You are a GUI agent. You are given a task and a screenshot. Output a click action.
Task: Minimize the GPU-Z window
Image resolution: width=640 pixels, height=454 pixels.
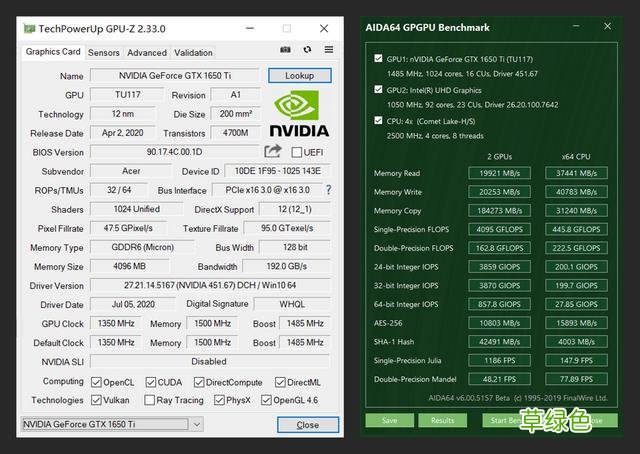(x=250, y=28)
